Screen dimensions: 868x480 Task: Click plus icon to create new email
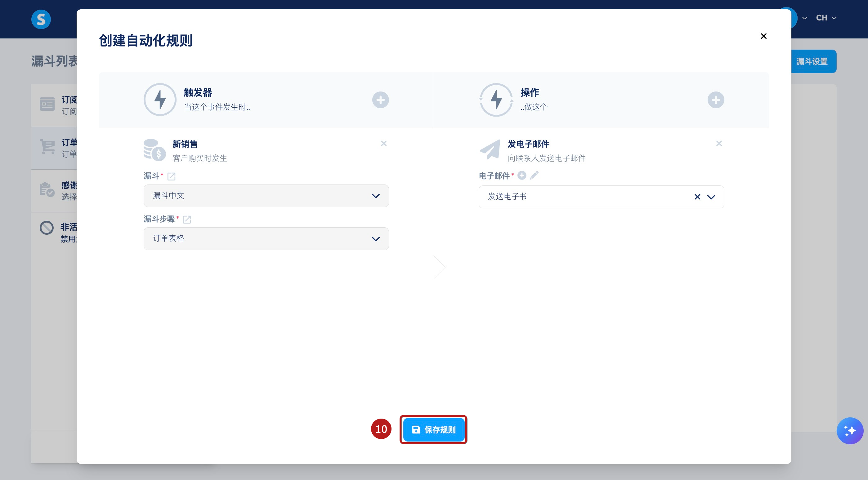[521, 176]
